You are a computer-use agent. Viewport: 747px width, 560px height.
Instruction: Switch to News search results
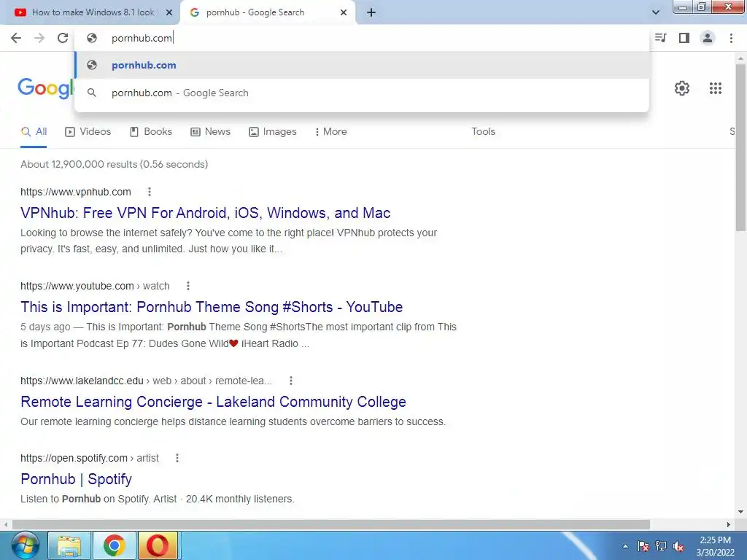tap(211, 132)
